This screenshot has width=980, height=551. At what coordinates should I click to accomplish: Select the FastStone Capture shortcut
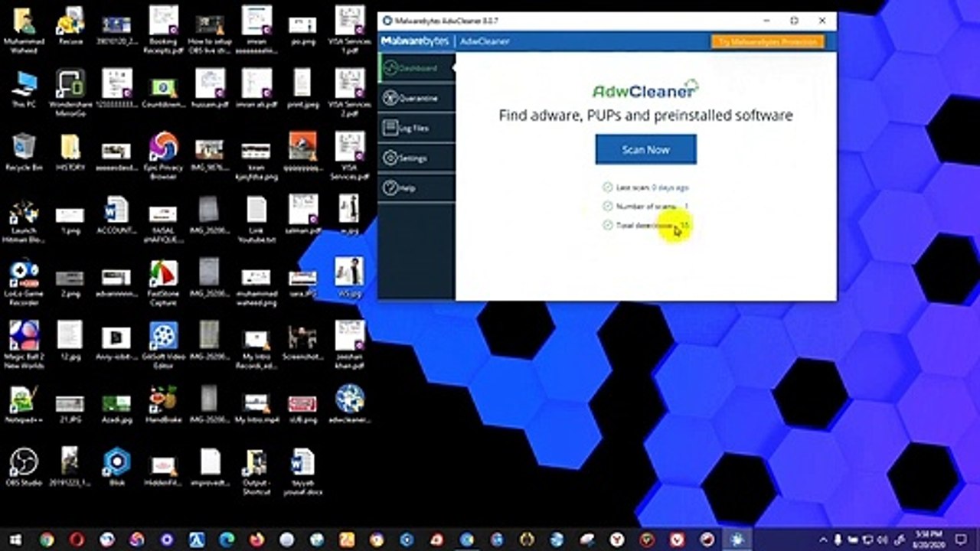tap(163, 282)
